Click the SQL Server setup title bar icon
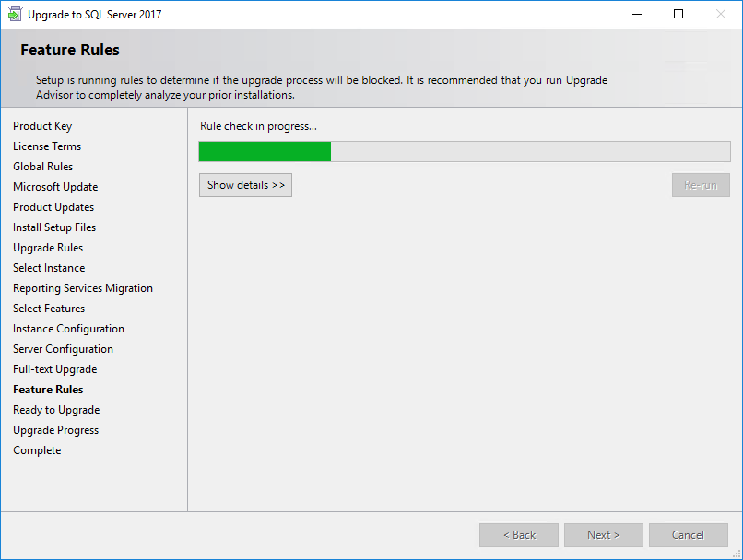The height and width of the screenshot is (560, 743). (15, 15)
